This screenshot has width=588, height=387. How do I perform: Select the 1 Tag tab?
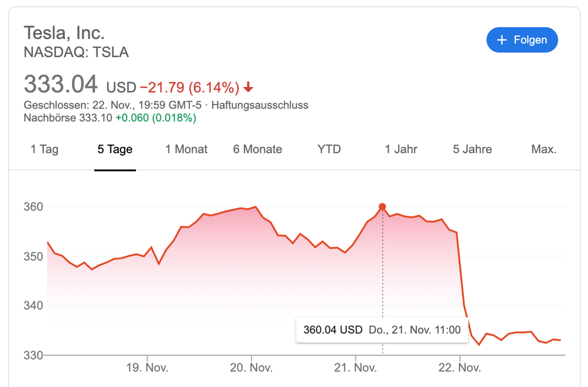pyautogui.click(x=44, y=150)
